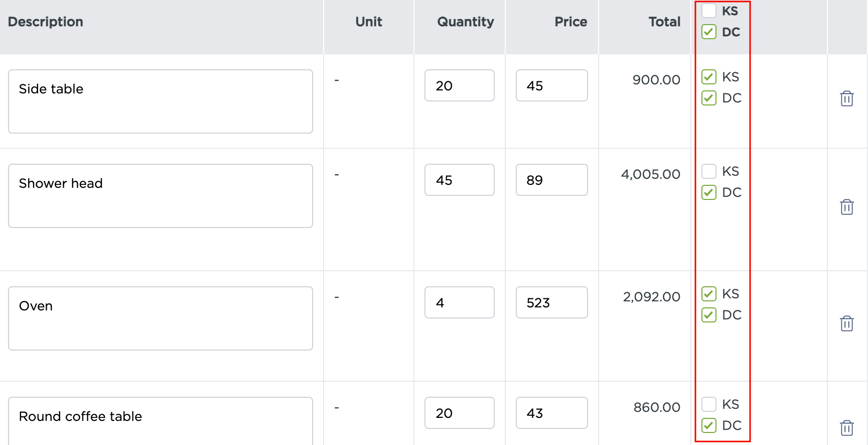Focus the Oven price field showing 523
Screen dimensions: 868x445
[x=552, y=302]
